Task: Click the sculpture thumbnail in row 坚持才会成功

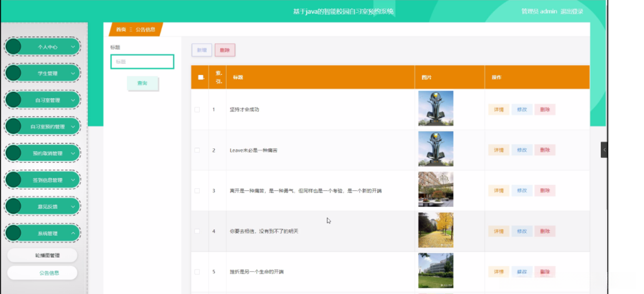Action: 436,108
